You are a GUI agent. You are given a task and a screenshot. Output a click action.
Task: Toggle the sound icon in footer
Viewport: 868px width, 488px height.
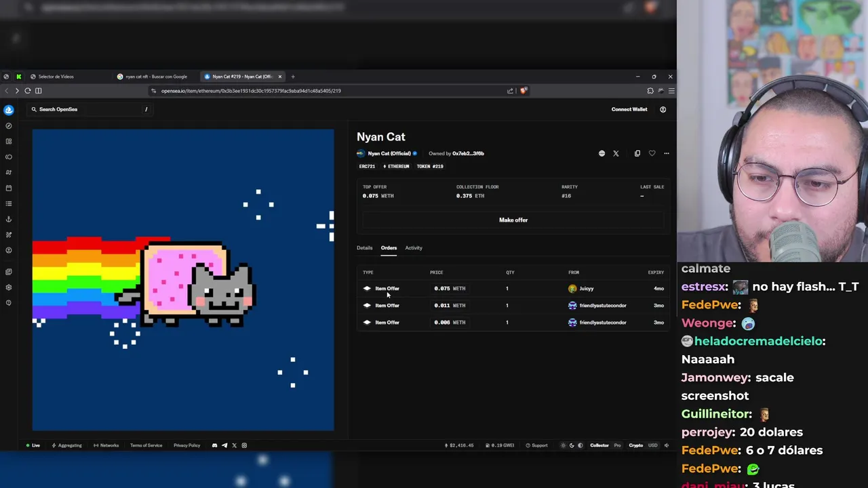(x=667, y=445)
